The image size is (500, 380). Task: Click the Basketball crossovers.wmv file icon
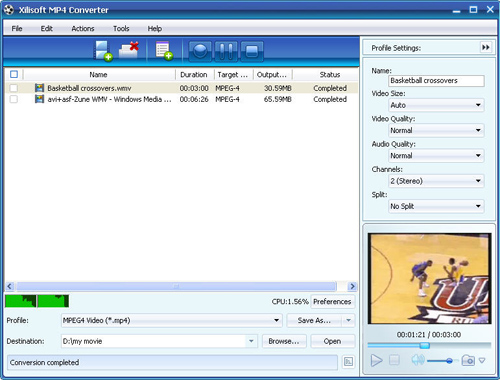(39, 88)
